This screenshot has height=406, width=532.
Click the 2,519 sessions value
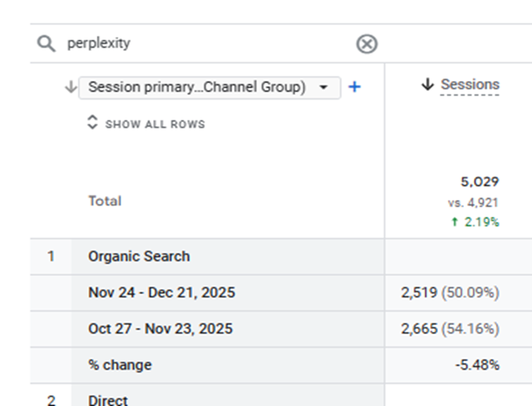(419, 292)
